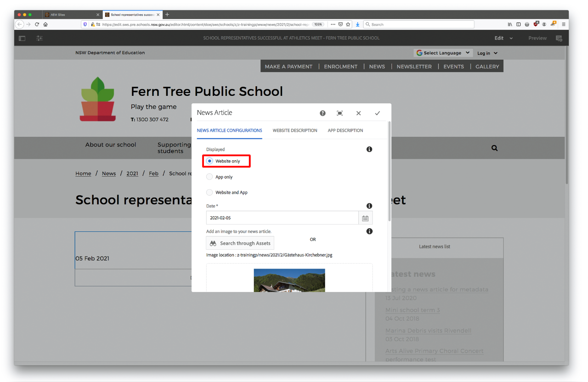Show info for the Date field
588x382 pixels.
(369, 206)
